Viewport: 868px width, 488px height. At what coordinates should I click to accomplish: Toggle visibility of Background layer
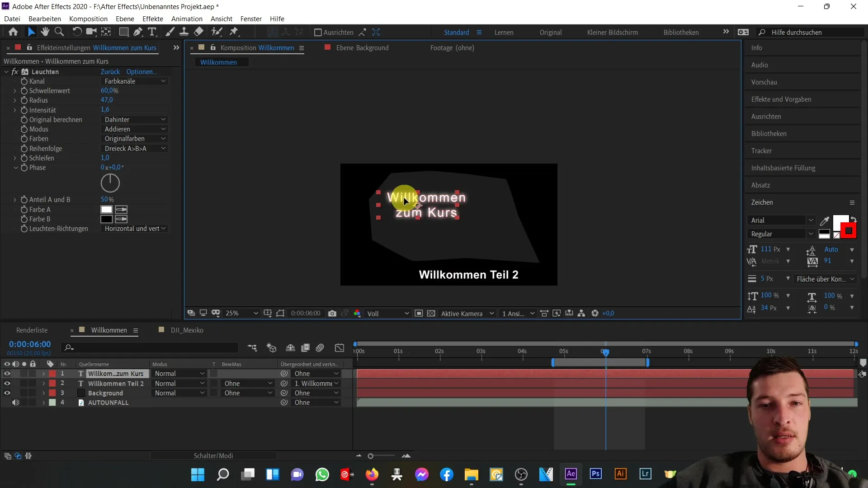click(x=7, y=393)
